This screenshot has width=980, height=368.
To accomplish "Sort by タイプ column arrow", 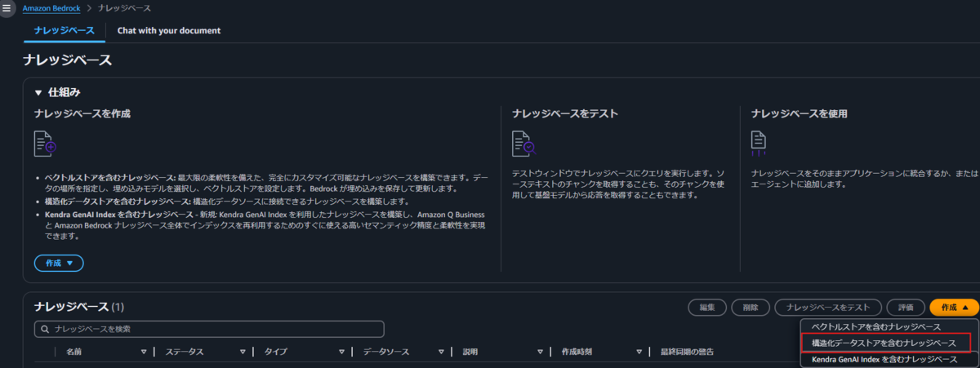I will (x=341, y=352).
